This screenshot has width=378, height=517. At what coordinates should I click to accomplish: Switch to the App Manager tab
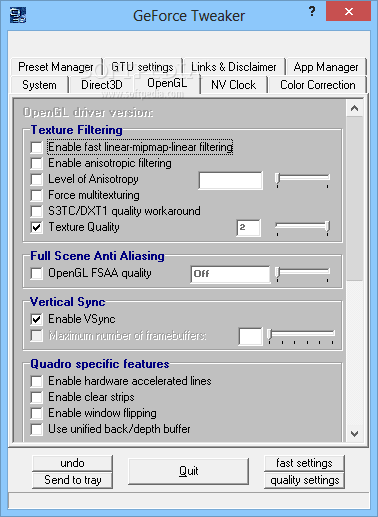click(x=326, y=67)
